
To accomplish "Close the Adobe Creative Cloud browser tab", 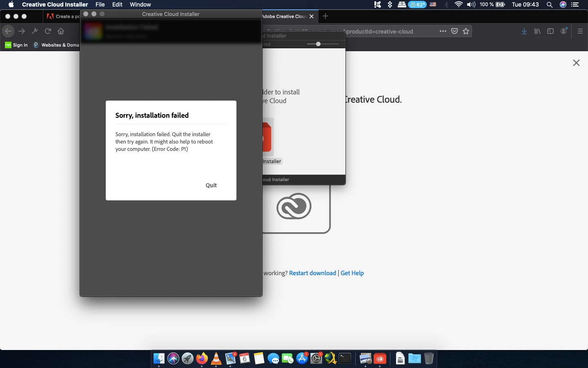I will coord(312,16).
